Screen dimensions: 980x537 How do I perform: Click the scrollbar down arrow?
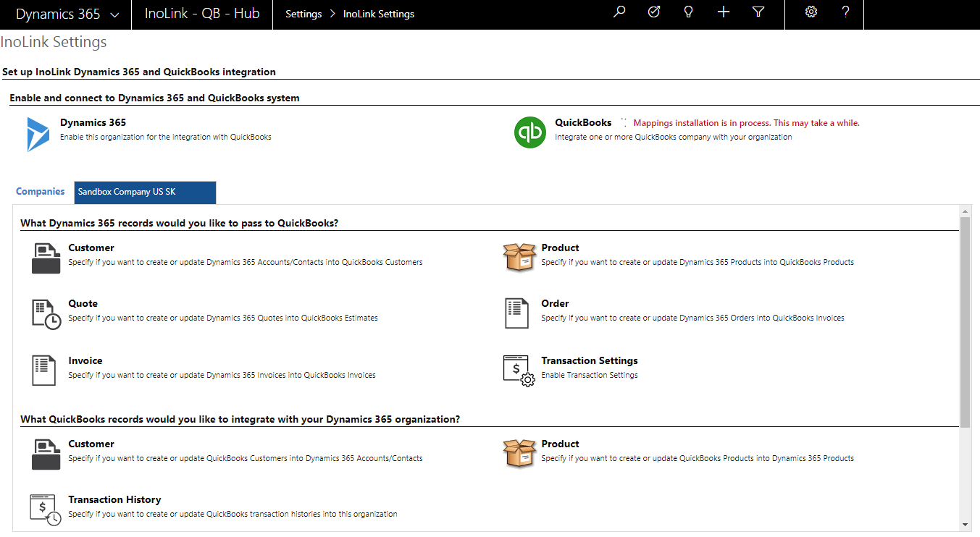point(966,525)
